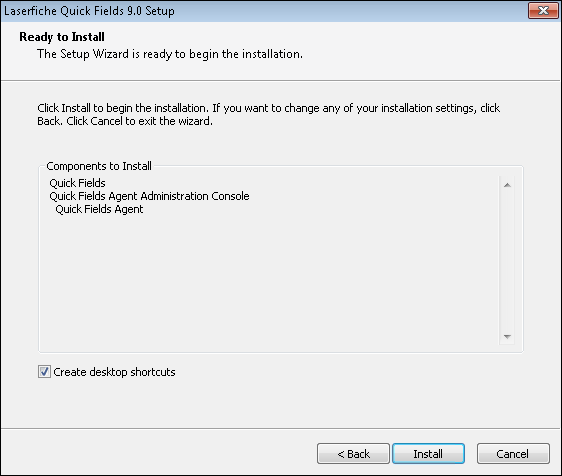Go back with the < Back button

(353, 454)
